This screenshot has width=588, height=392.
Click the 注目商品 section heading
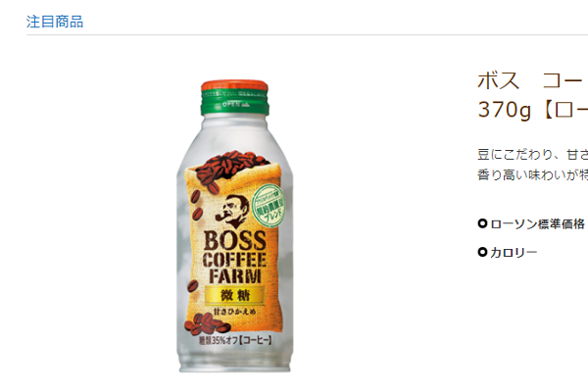(x=55, y=22)
